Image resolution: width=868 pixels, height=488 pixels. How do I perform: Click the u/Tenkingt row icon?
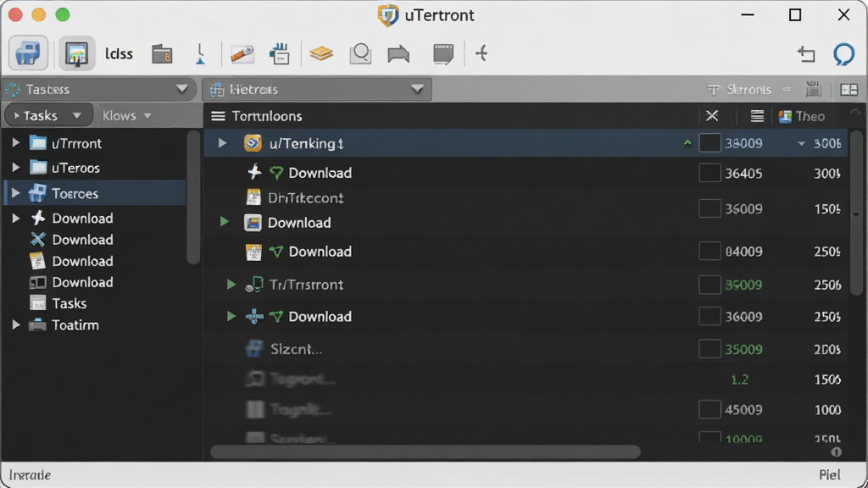coord(253,143)
